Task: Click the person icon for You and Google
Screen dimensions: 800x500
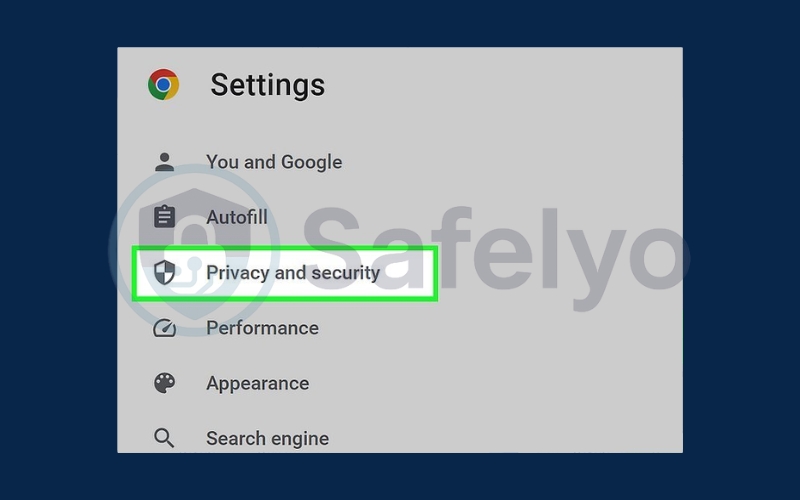Action: click(164, 162)
